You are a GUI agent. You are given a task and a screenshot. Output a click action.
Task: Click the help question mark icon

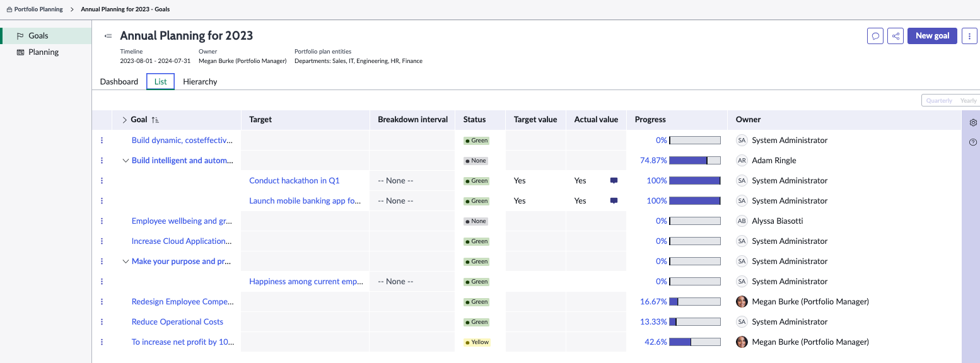[x=973, y=142]
